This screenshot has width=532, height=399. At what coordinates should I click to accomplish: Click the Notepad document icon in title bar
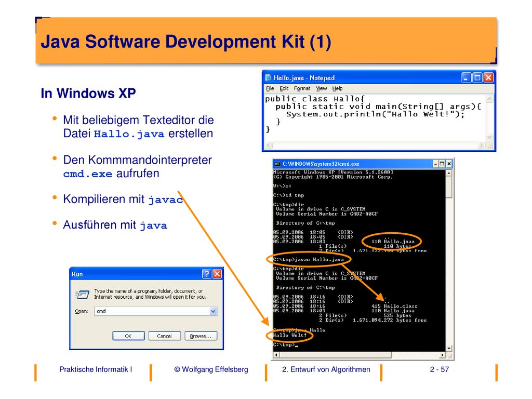coord(268,78)
